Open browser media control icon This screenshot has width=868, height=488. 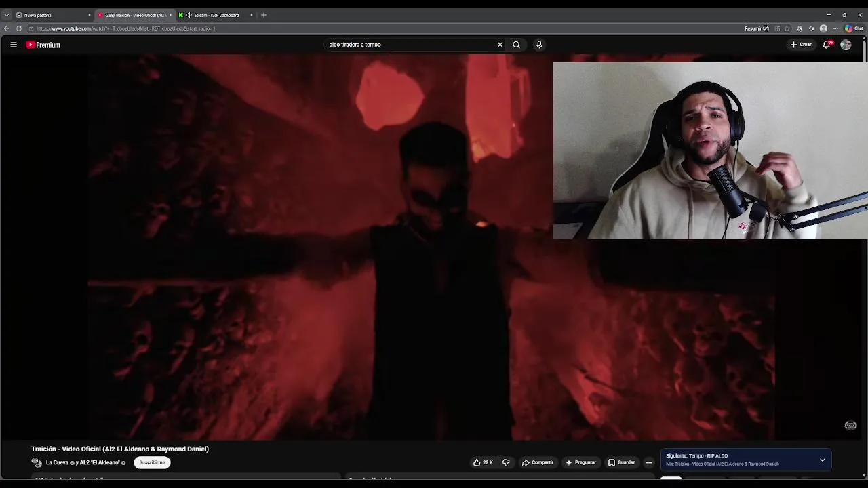800,28
